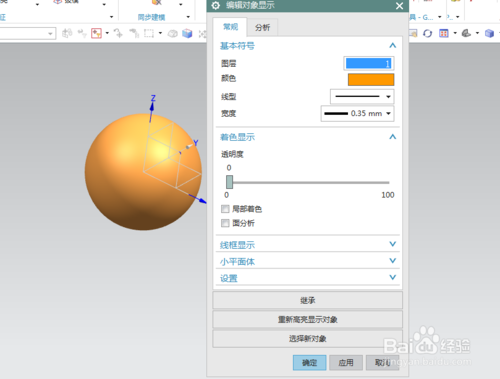Enable the 局部着色 checkbox
This screenshot has width=500, height=379.
tap(225, 209)
